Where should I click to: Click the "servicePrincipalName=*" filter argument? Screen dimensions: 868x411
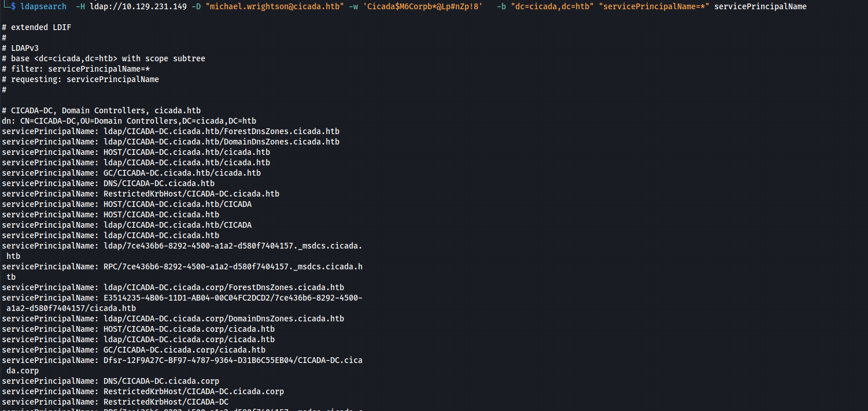[x=654, y=6]
